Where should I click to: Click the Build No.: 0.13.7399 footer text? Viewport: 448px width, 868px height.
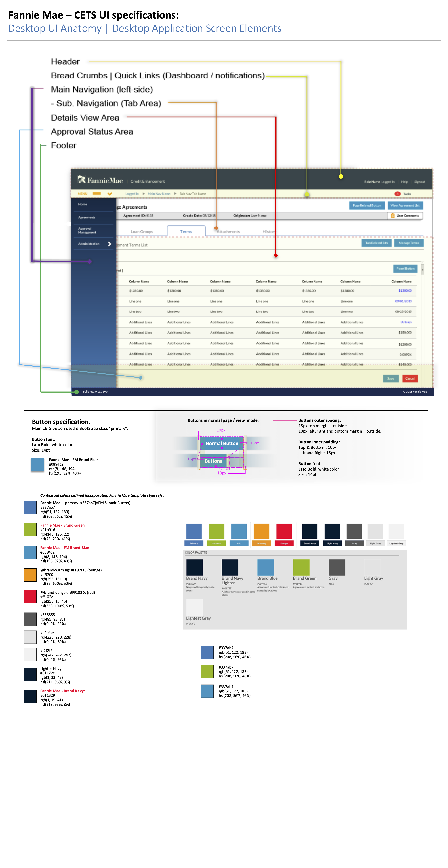click(x=95, y=392)
